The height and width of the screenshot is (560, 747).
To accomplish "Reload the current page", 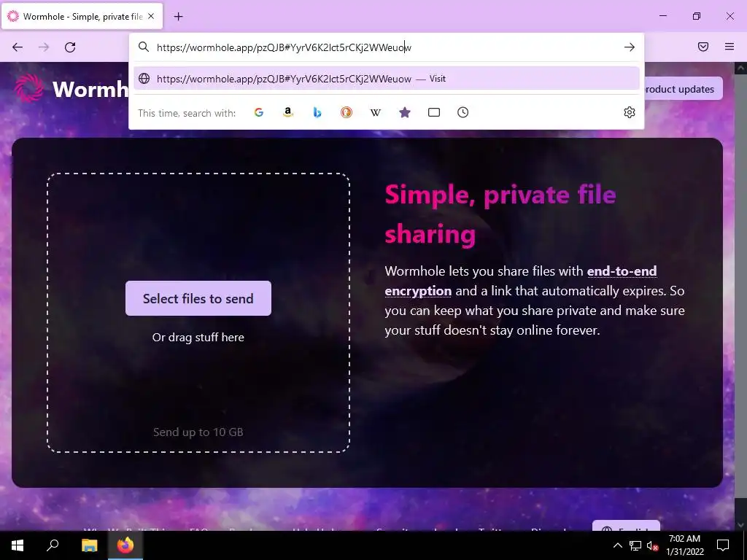I will click(70, 47).
